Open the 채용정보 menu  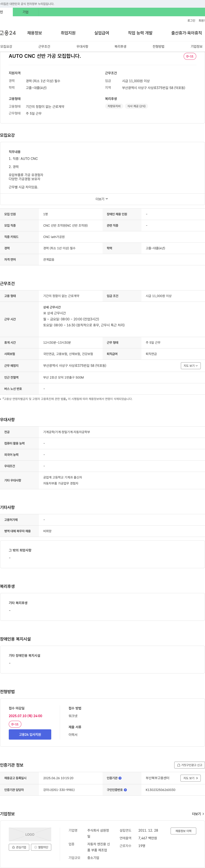35,33
